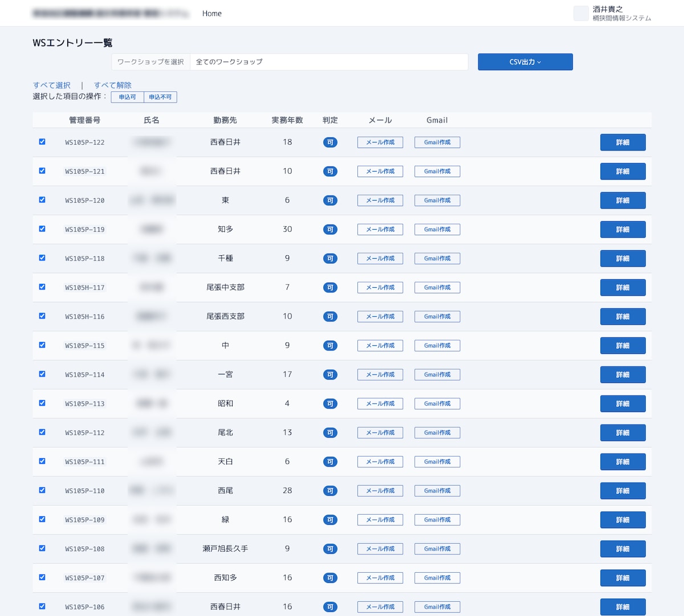Click the user avatar beside 酒井貴之
Image resolution: width=684 pixels, height=616 pixels.
581,14
